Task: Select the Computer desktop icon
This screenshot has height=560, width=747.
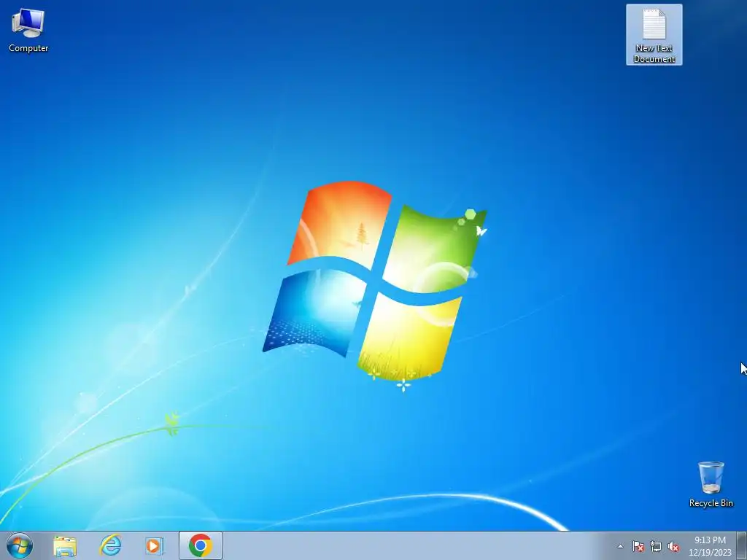Action: [28, 31]
